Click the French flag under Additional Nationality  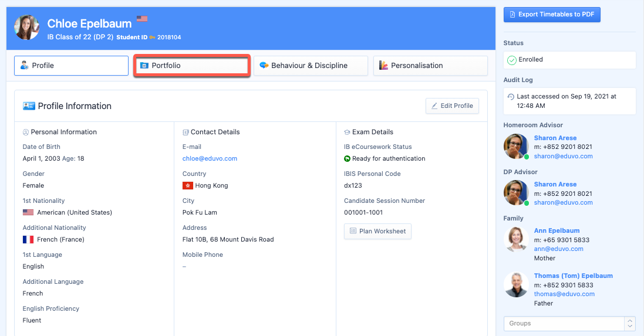pyautogui.click(x=28, y=239)
